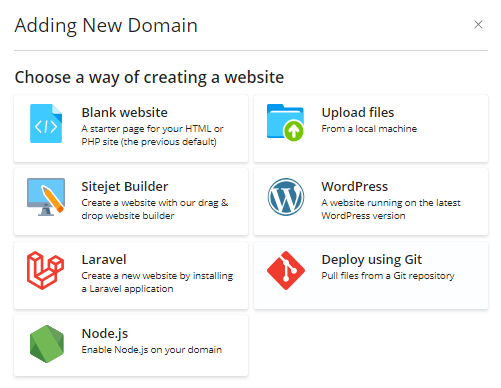Click 'latest WordPress version' description

391,209
